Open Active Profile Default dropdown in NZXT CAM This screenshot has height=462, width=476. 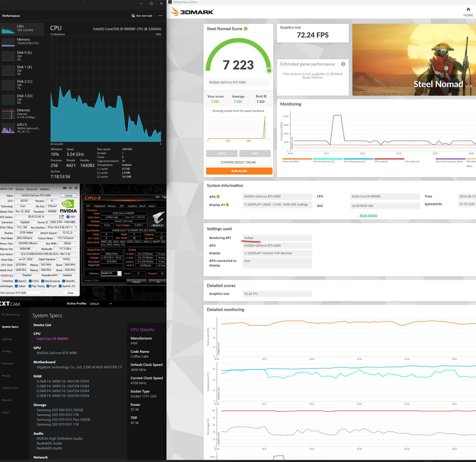pos(101,304)
